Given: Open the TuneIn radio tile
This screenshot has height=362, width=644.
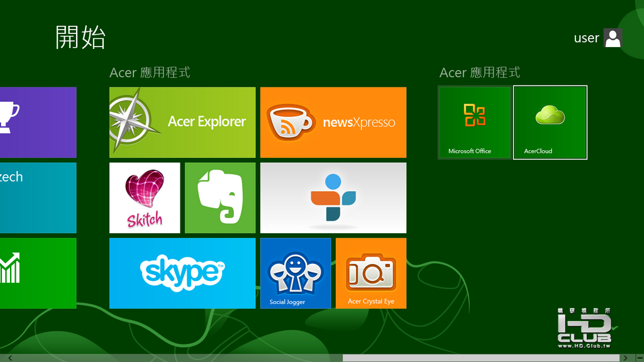Looking at the screenshot, I should (x=333, y=198).
